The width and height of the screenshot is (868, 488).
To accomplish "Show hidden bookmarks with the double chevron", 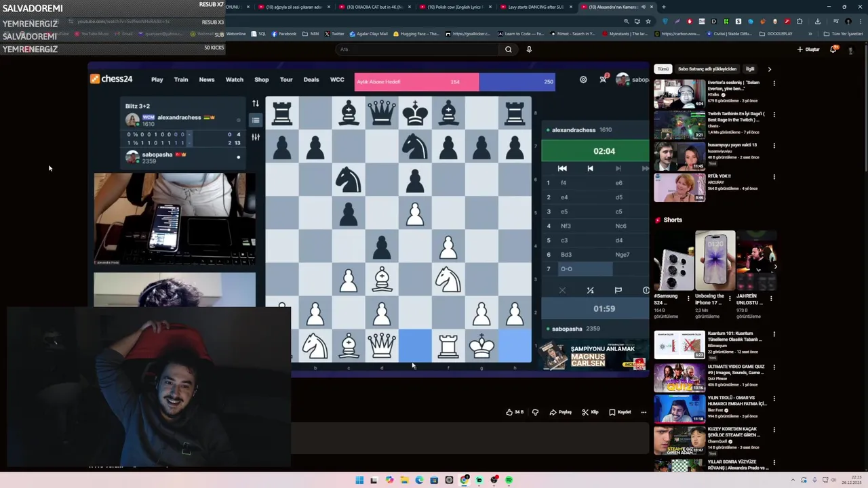I will (x=810, y=33).
